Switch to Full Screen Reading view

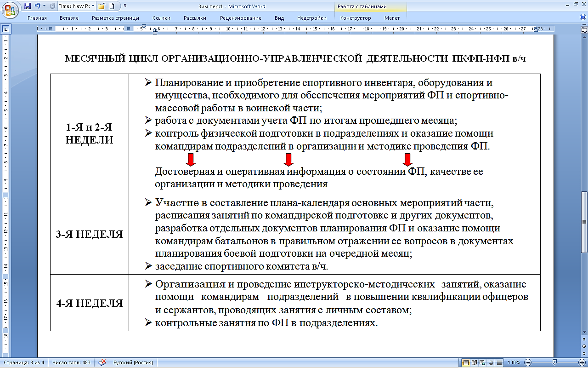tap(474, 362)
